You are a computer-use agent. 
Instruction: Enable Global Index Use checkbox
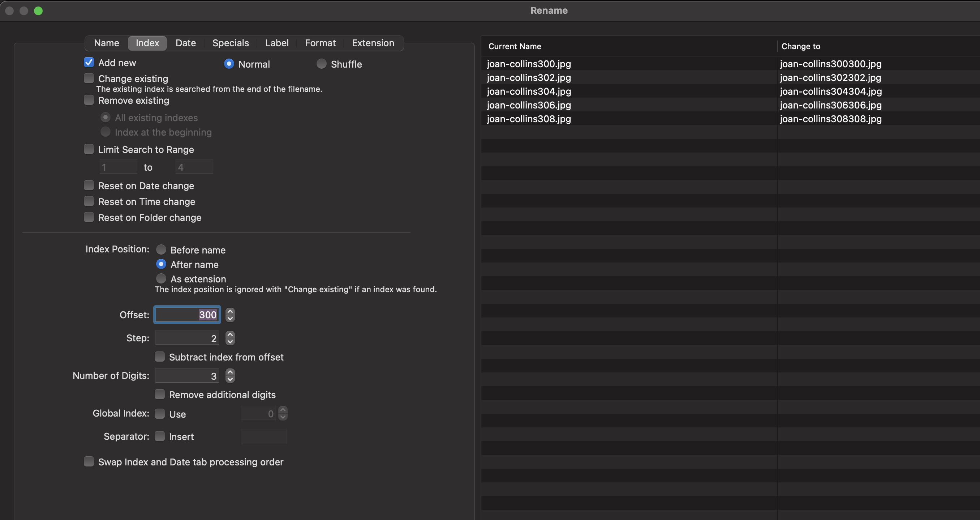pyautogui.click(x=159, y=414)
